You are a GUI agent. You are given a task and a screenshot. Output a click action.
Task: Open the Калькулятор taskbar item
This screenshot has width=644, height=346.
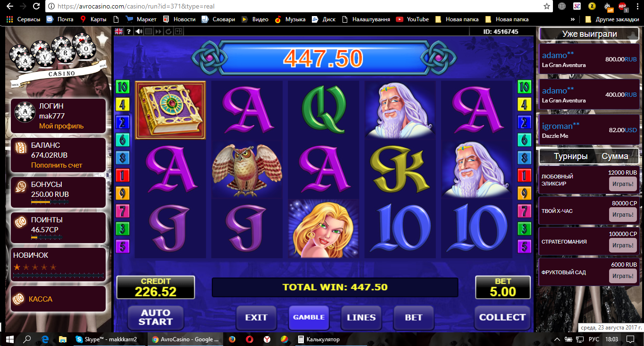click(x=318, y=339)
